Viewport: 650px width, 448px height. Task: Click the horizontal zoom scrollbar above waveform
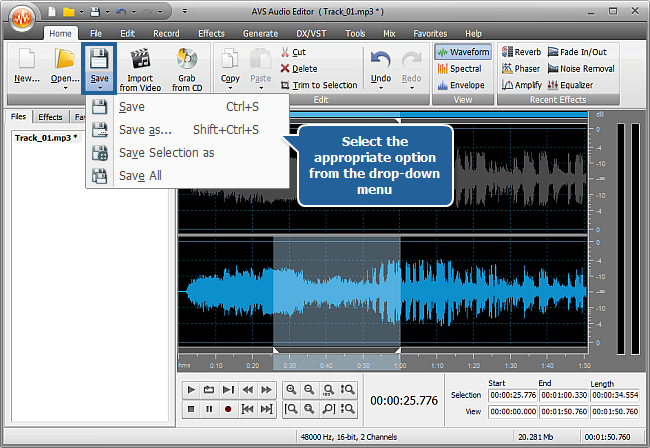coord(383,114)
